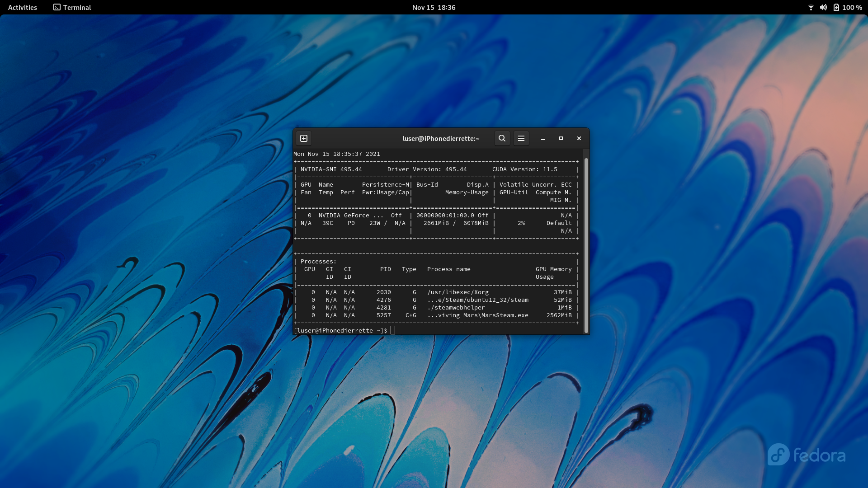Close the terminal window

coord(579,138)
